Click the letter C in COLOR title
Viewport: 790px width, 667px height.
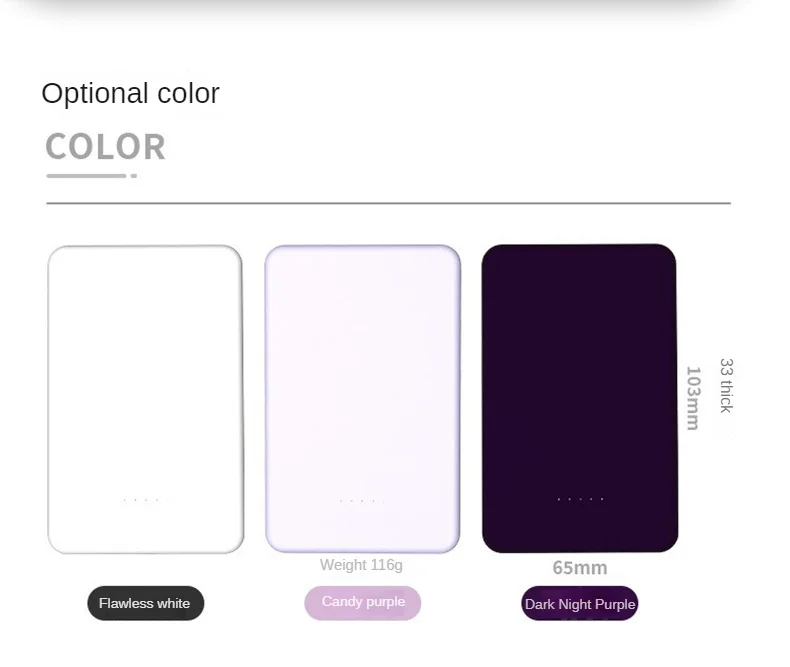pyautogui.click(x=56, y=147)
